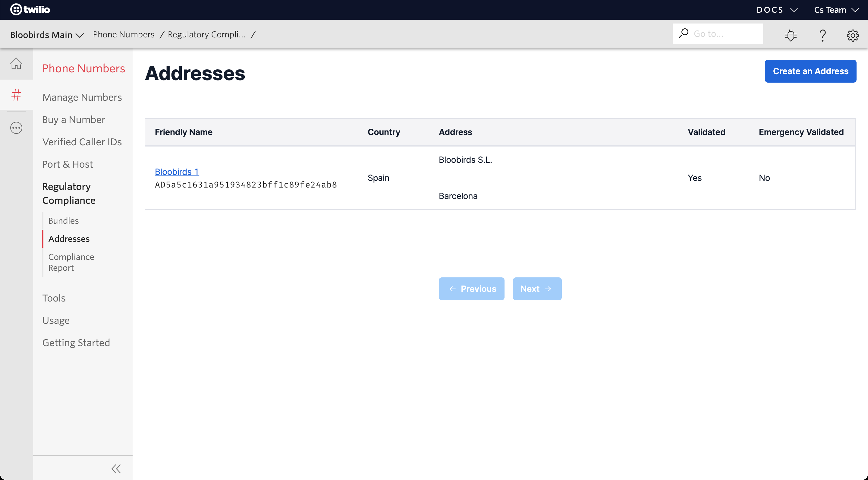Go to Manage Numbers
The height and width of the screenshot is (480, 868).
(82, 97)
